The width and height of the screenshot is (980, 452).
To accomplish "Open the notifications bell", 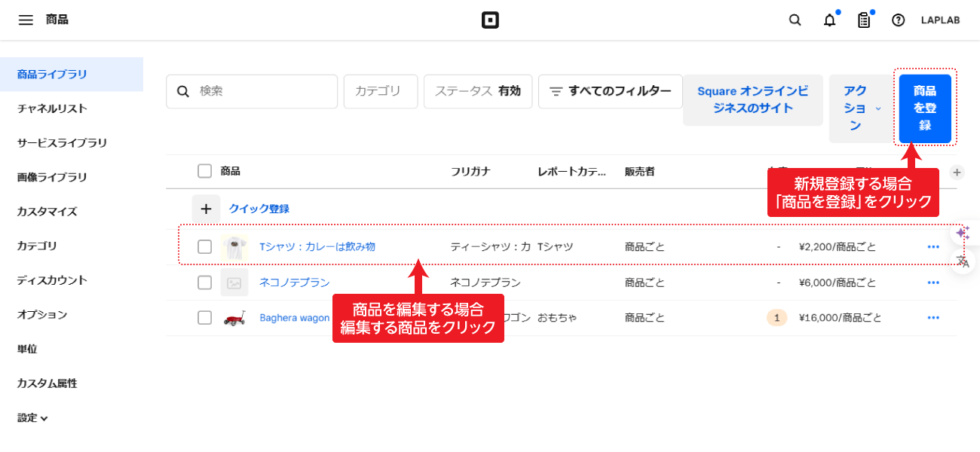I will (829, 20).
